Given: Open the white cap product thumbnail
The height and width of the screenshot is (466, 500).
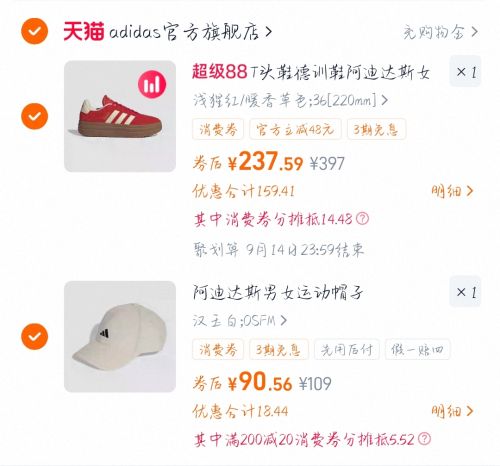Looking at the screenshot, I should [120, 337].
